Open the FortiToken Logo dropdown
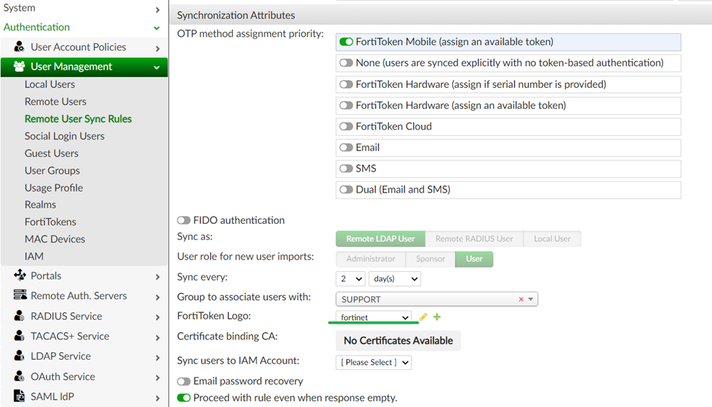Screen dimensions: 712x407 pyautogui.click(x=374, y=317)
